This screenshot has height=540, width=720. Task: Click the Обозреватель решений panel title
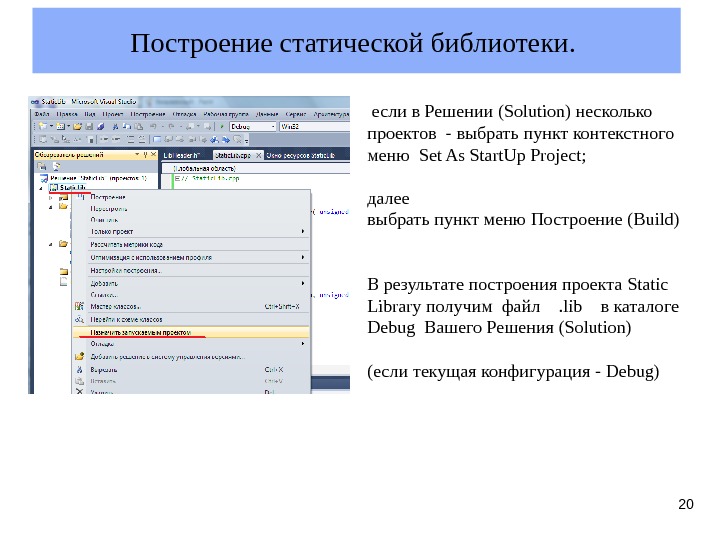point(69,155)
